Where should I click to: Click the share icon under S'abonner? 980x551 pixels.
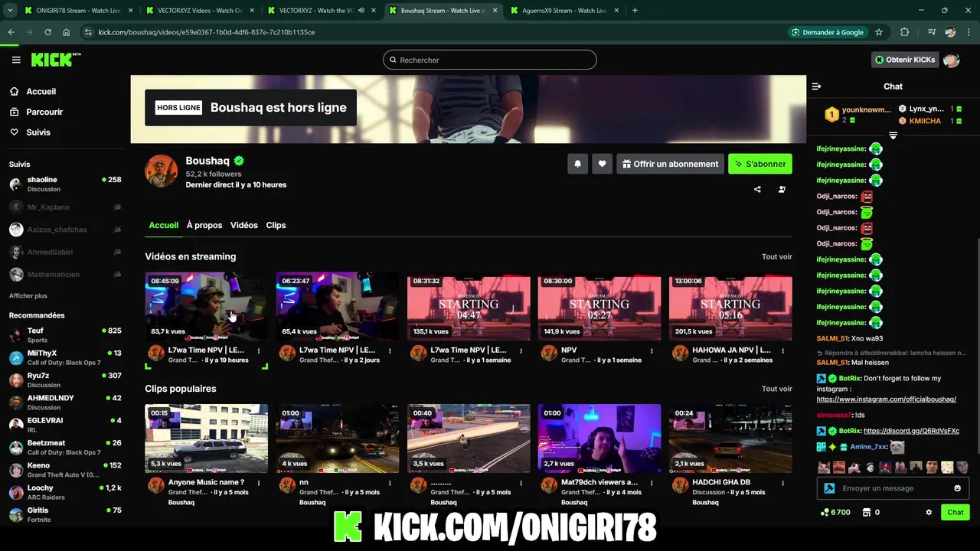point(757,189)
